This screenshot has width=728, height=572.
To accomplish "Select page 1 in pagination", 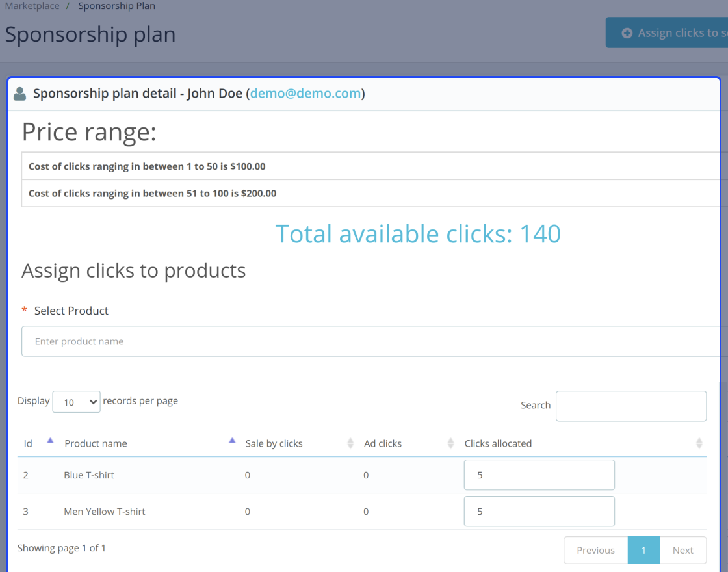I will (643, 550).
